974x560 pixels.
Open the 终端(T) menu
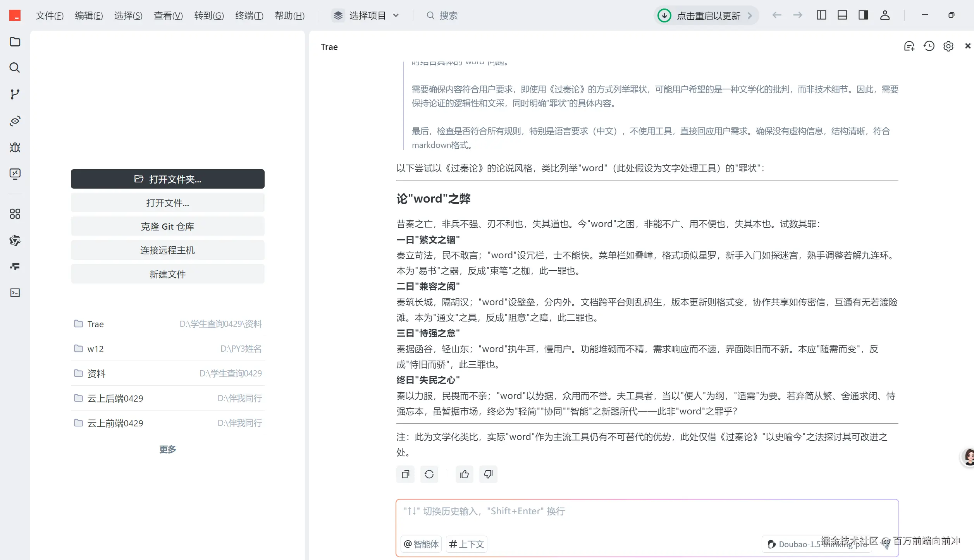click(x=249, y=15)
